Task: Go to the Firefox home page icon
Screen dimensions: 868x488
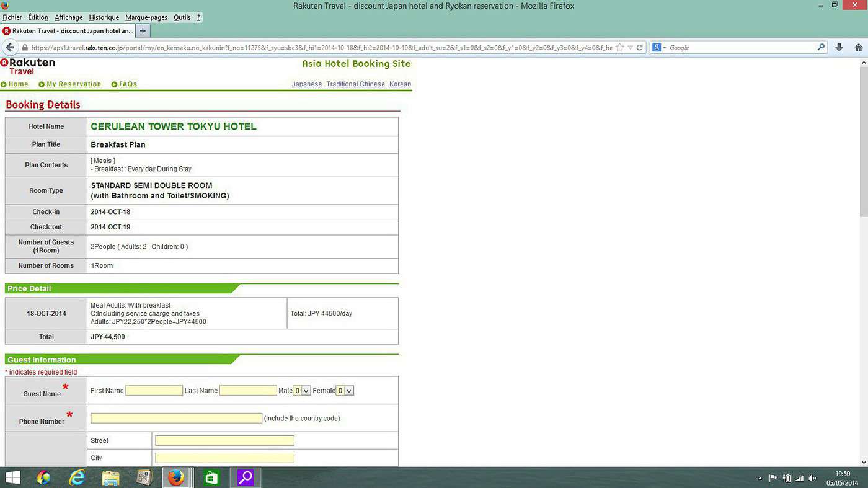Action: 859,48
